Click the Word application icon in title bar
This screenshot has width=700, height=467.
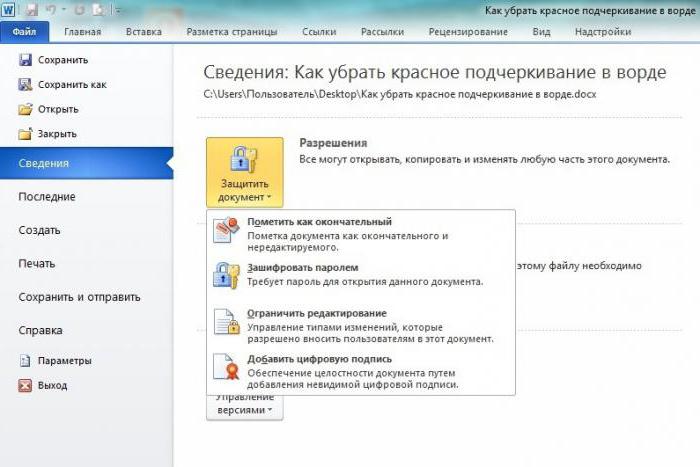(8, 9)
